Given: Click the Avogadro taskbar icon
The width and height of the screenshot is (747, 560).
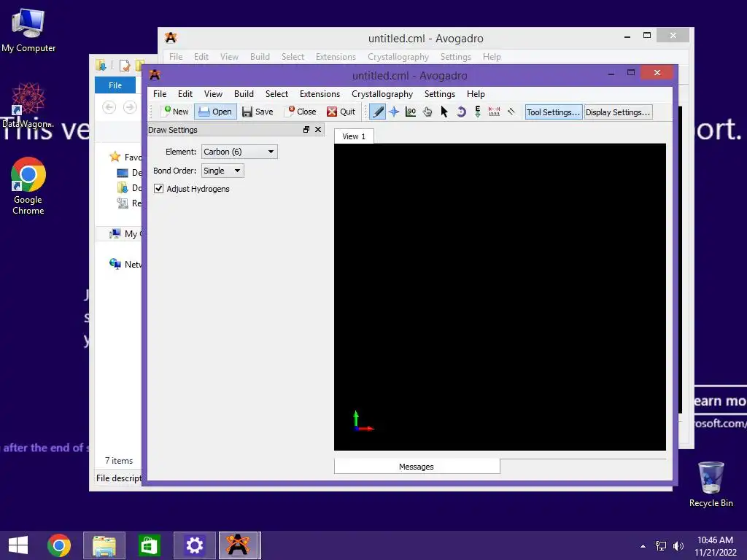Looking at the screenshot, I should coord(239,545).
